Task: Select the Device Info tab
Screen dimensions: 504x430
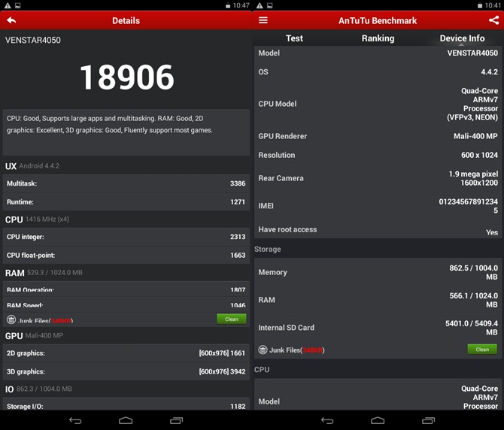Action: pyautogui.click(x=462, y=38)
